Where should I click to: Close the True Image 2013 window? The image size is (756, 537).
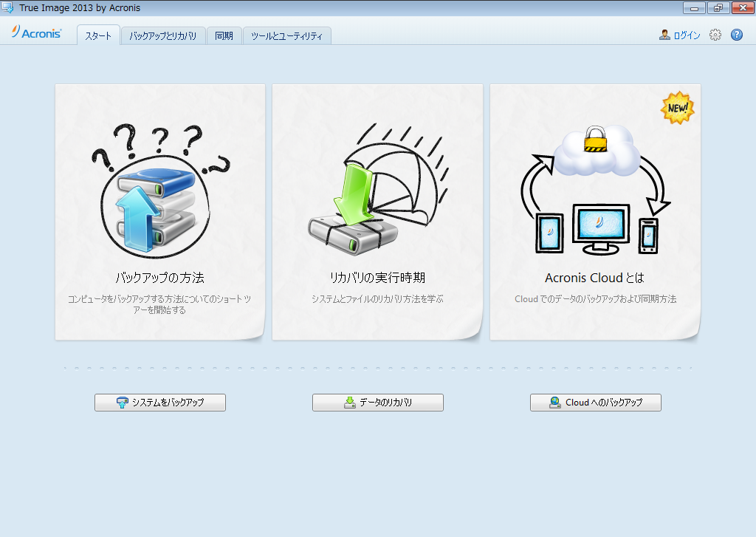pos(743,7)
